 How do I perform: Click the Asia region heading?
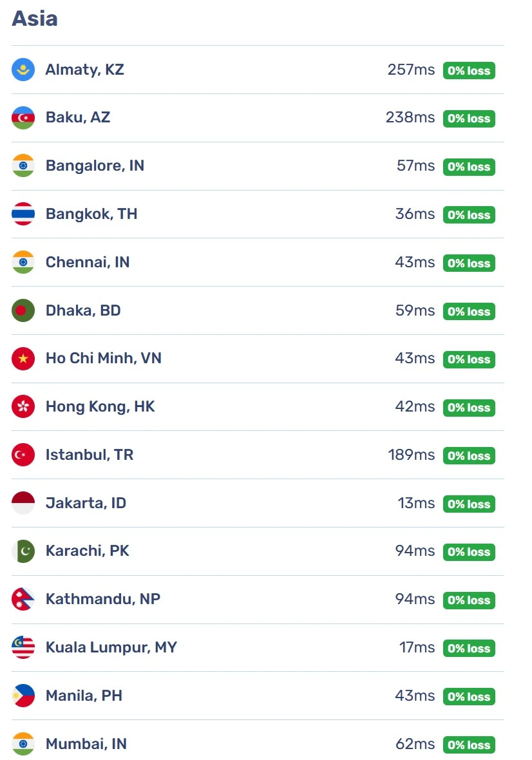coord(34,19)
